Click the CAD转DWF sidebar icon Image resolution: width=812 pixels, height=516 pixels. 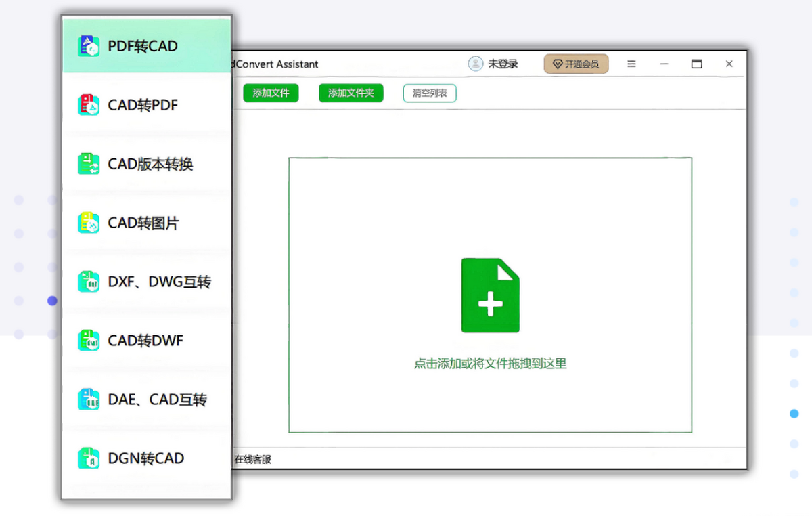[89, 341]
